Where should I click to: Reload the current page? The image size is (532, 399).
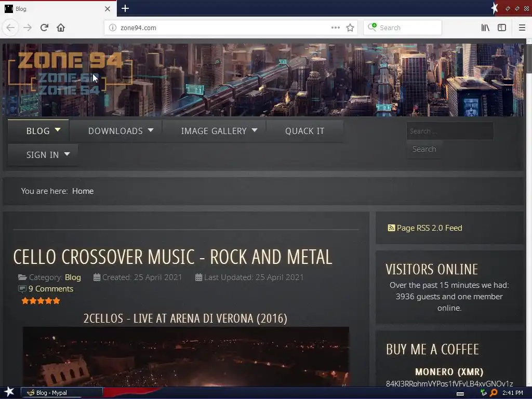tap(44, 28)
